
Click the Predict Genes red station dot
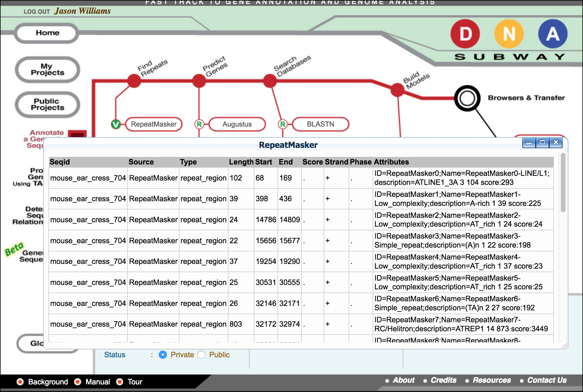pos(199,81)
